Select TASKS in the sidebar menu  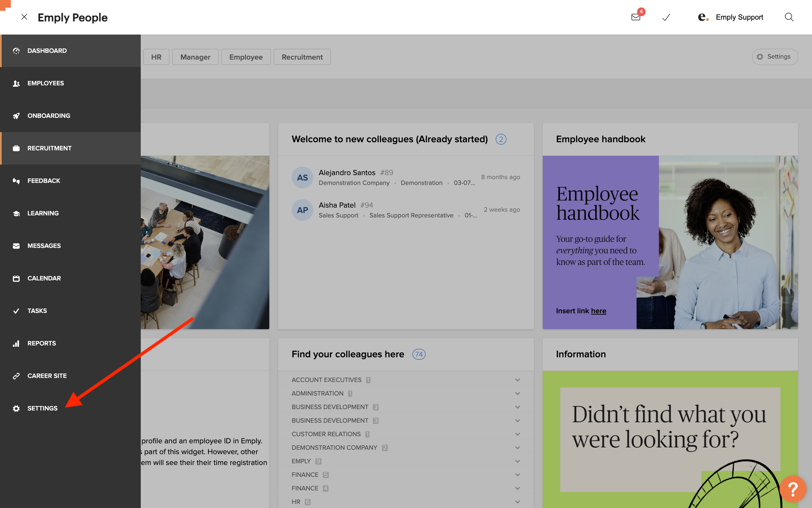pos(70,311)
